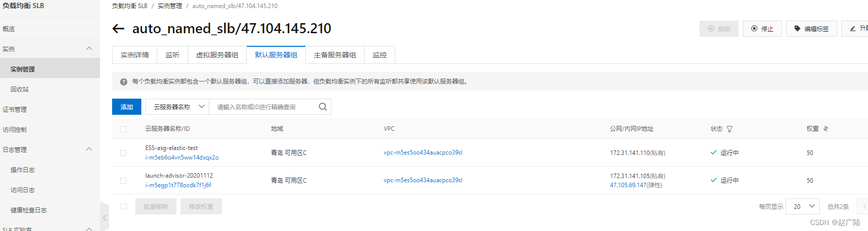Click the launch-advisor-20201112 server name
Screen dimensions: 868x231
tap(179, 176)
